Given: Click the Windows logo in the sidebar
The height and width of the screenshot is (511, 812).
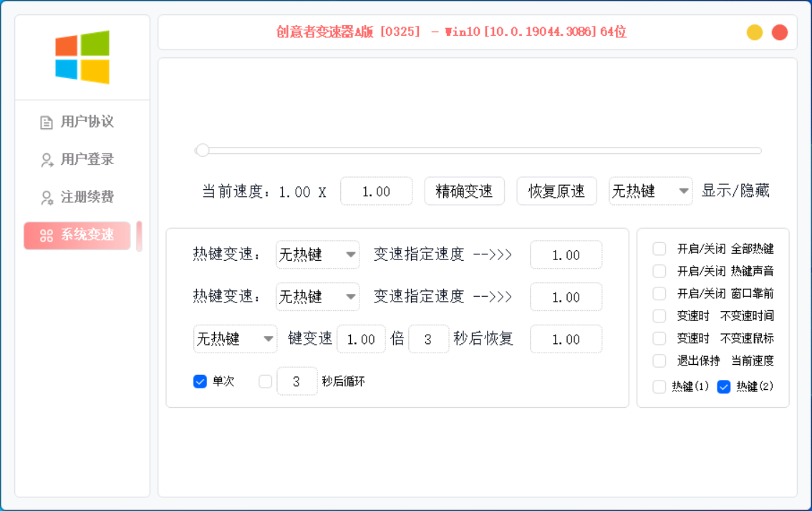Looking at the screenshot, I should click(82, 57).
